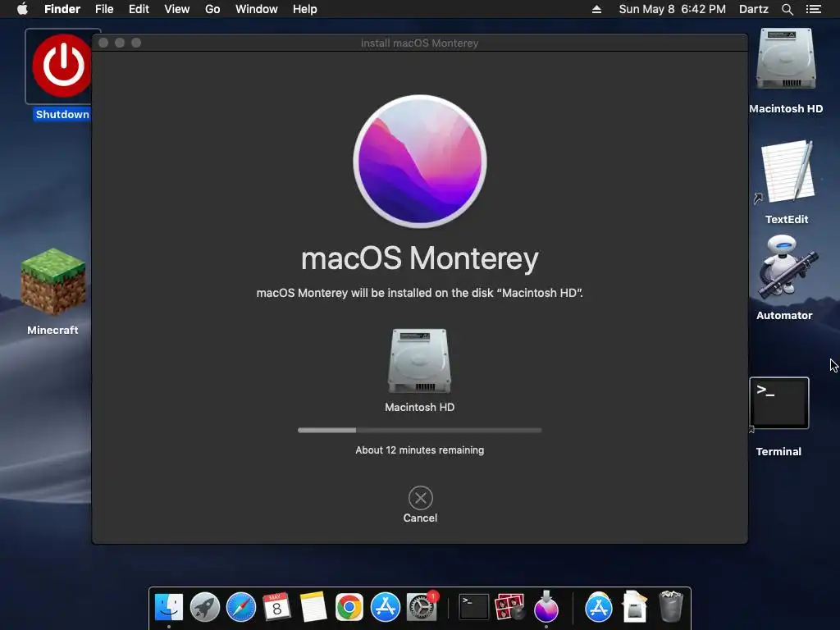Image resolution: width=840 pixels, height=630 pixels.
Task: Select the Minecraft desktop icon
Action: [x=53, y=281]
